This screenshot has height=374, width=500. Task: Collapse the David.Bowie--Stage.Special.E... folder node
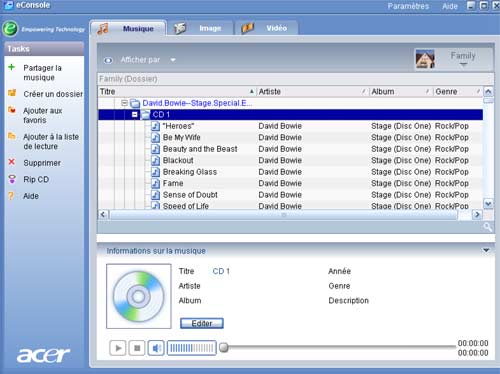pyautogui.click(x=124, y=103)
